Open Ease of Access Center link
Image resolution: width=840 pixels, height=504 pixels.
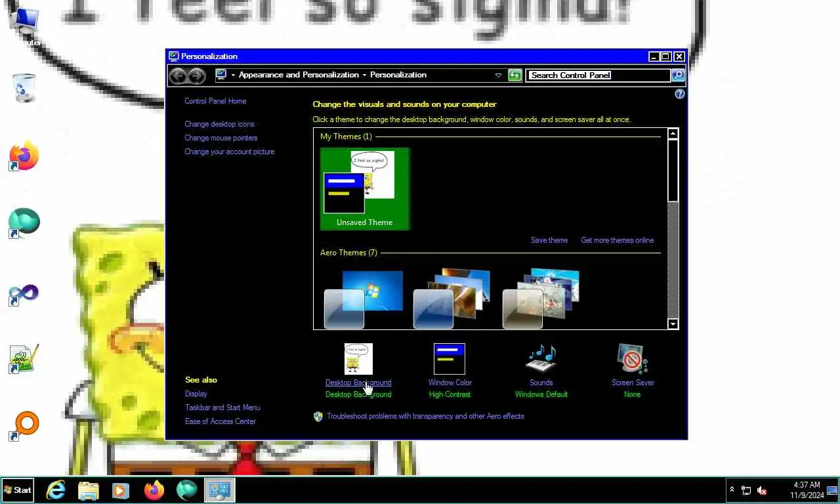point(220,421)
